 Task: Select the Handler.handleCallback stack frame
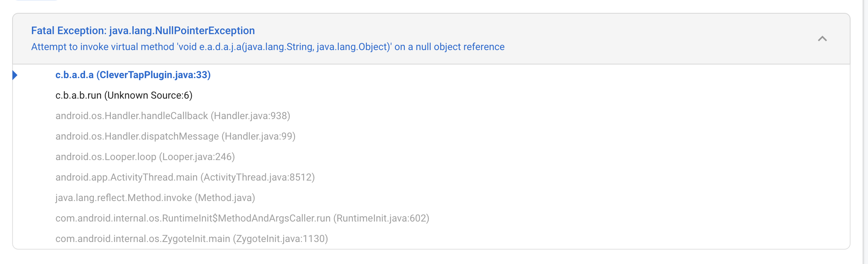pyautogui.click(x=173, y=116)
